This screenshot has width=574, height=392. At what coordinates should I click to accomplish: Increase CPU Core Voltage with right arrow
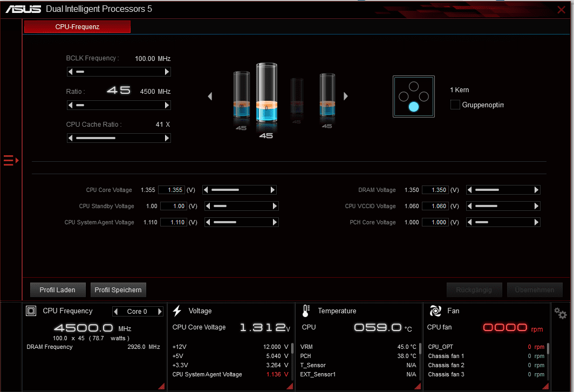tap(272, 190)
